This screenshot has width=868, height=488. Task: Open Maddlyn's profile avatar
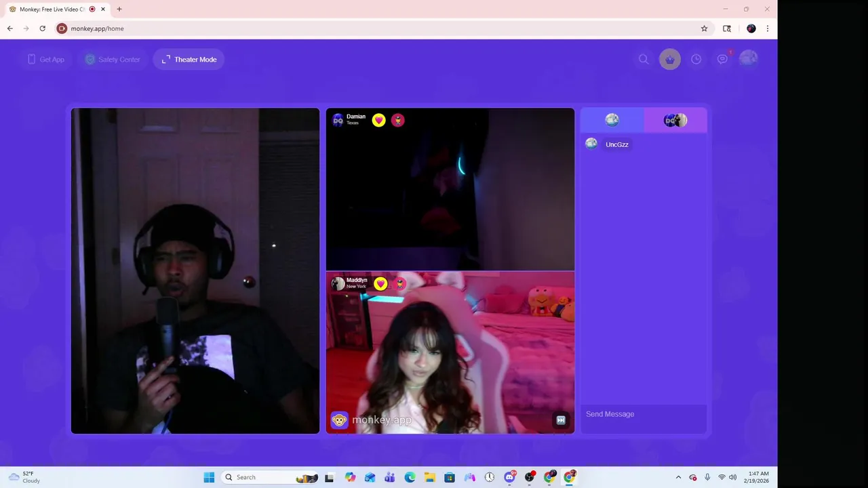[x=338, y=283]
